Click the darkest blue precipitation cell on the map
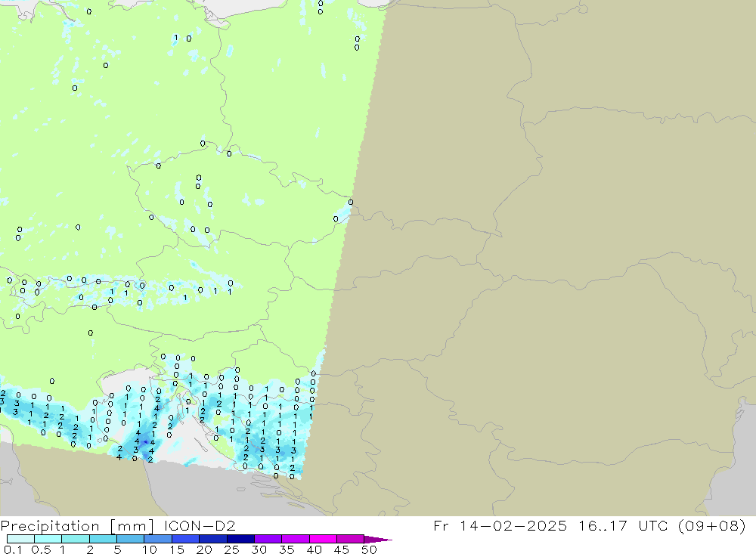The width and height of the screenshot is (756, 554). pos(145,441)
